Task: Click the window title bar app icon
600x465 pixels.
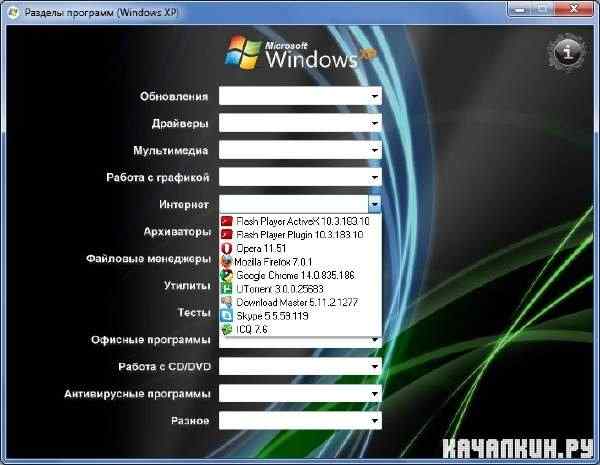Action: (14, 12)
